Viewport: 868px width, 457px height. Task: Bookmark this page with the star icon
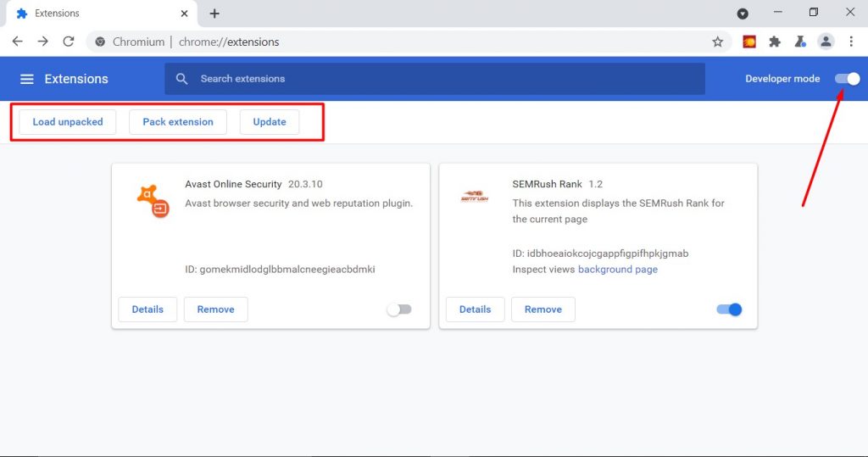[717, 42]
